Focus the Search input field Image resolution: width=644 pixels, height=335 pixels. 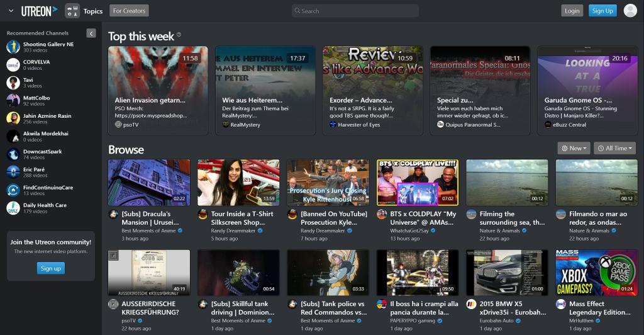(x=355, y=11)
